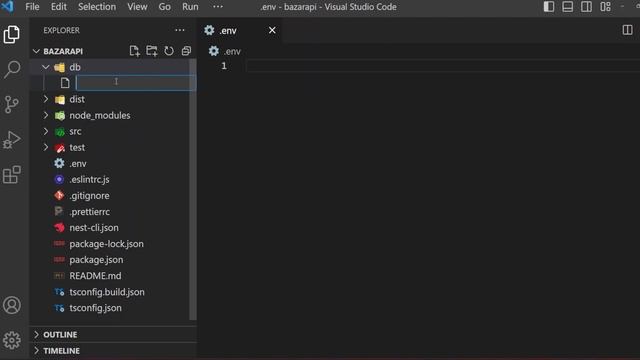Screen dimensions: 640x360
Task: Click line 1 in the editor
Action: 443,66
